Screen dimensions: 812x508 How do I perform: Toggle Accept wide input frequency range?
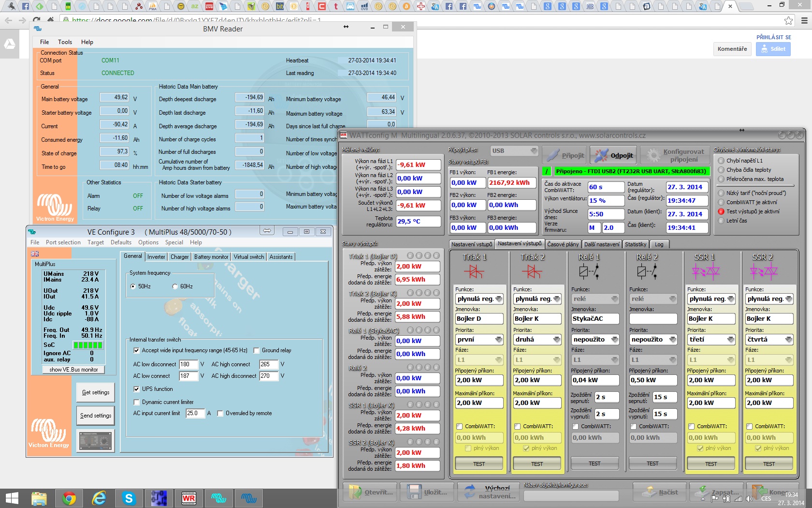pos(136,350)
